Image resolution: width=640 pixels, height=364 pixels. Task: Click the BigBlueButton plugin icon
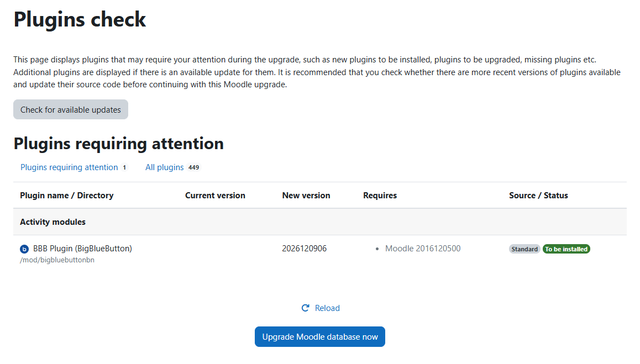[x=24, y=249]
